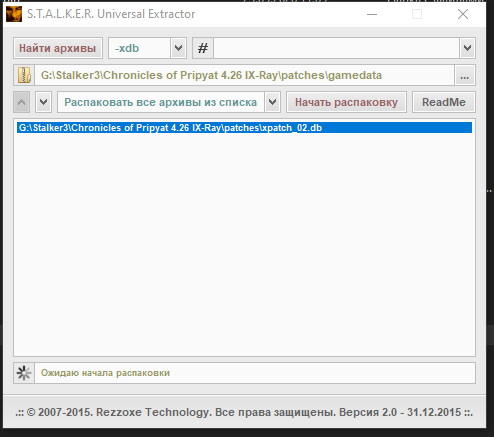Click the archive folder icon

coord(24,75)
